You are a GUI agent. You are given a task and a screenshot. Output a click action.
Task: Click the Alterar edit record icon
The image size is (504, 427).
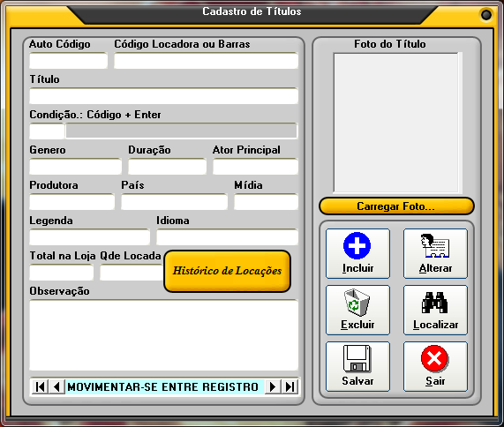(x=435, y=245)
